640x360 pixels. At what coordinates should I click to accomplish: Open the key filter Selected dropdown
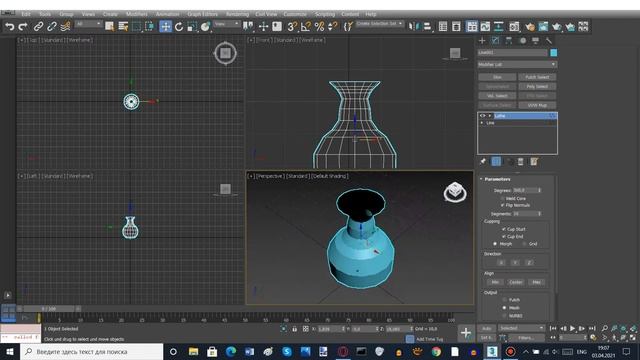[x=521, y=328]
